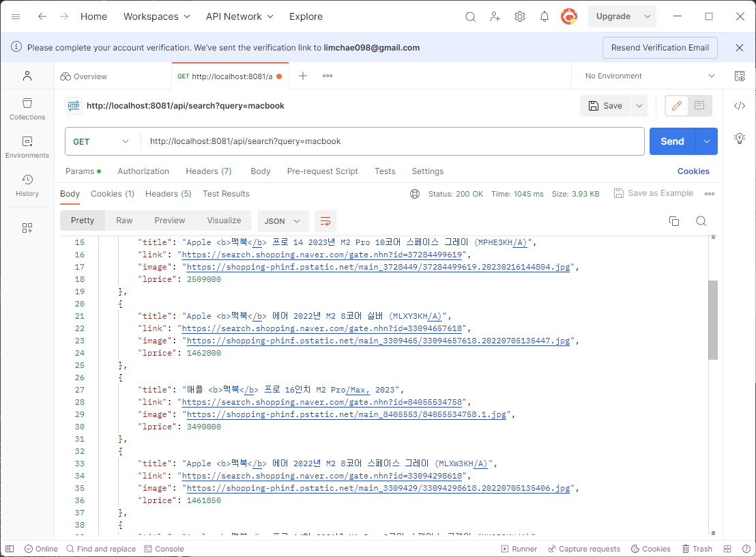Go back with the left arrow

[42, 16]
